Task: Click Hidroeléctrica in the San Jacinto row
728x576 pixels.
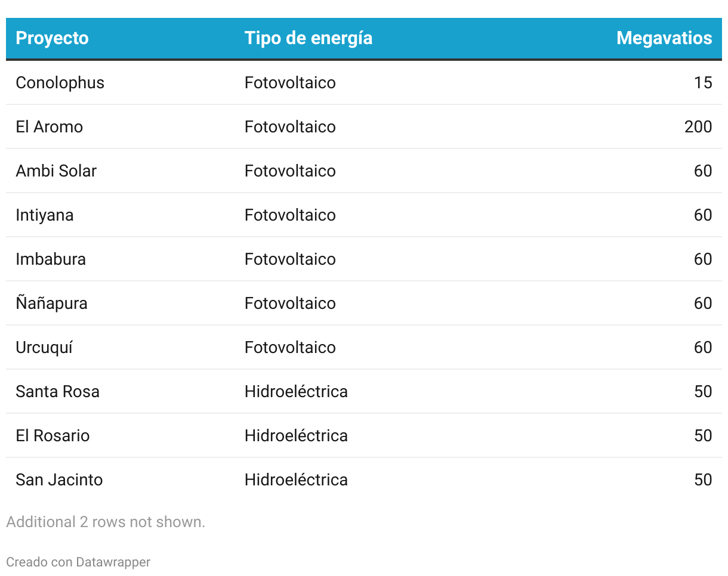Action: (296, 479)
